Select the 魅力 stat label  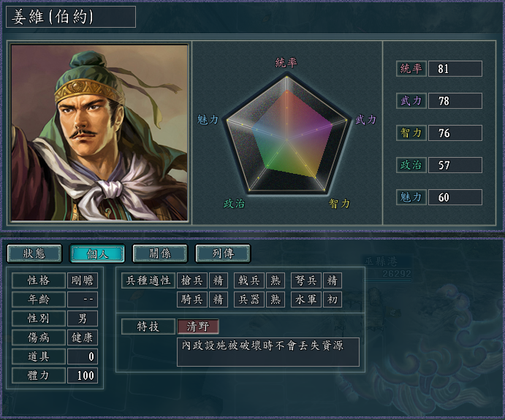(411, 197)
